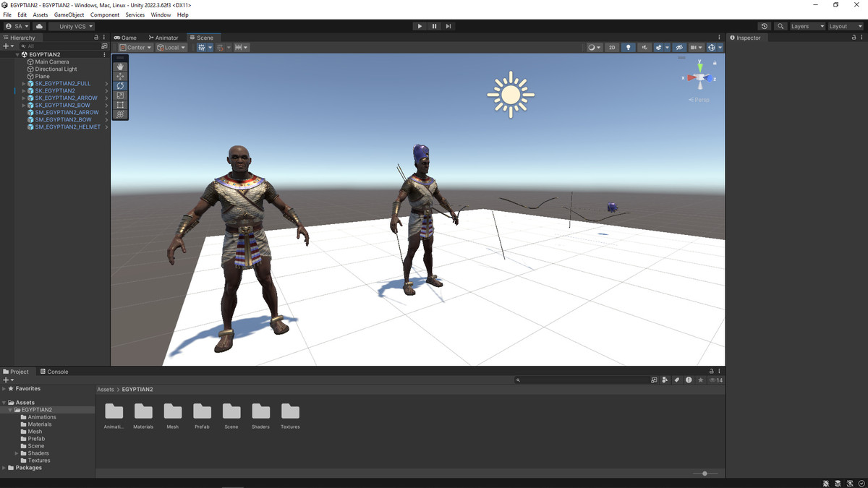Click the asset icon size slider

(705, 474)
